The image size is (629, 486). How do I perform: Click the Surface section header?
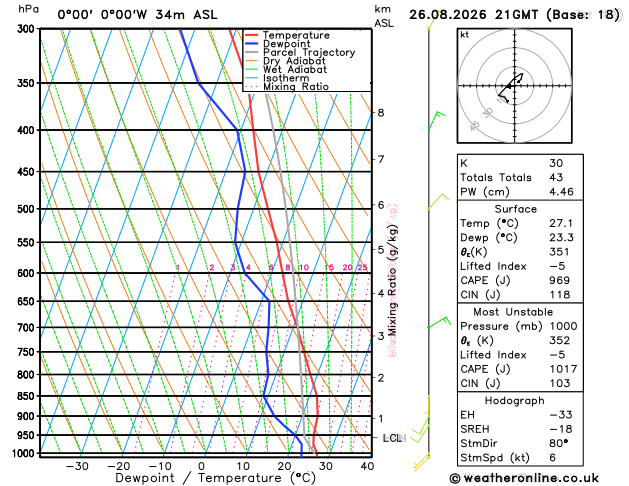pos(515,209)
